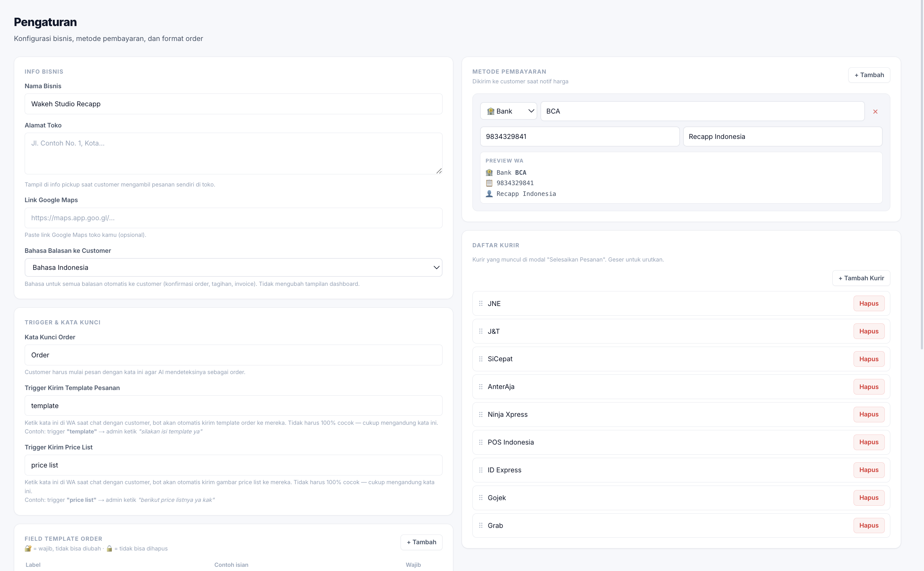Click the ID Express drag grip
This screenshot has height=571, width=924.
click(481, 470)
